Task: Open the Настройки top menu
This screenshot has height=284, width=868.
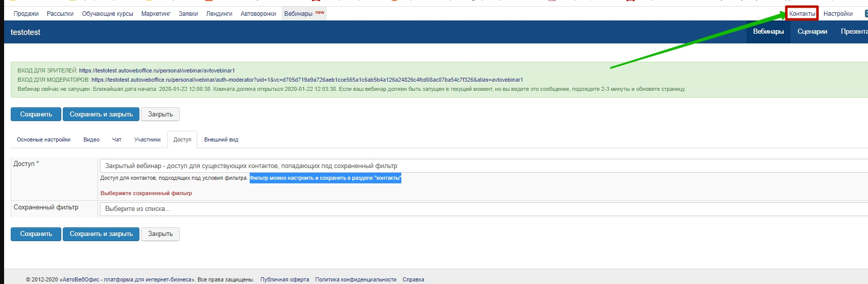Action: pyautogui.click(x=838, y=14)
